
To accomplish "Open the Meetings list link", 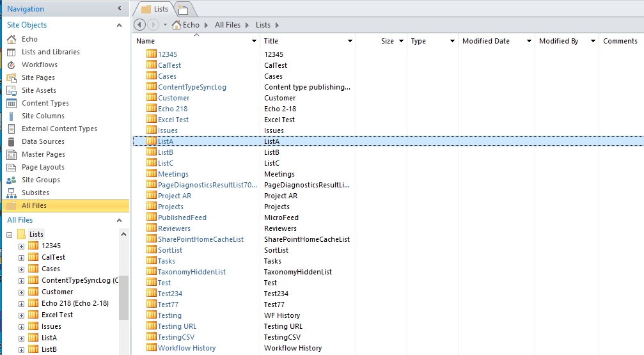I will click(x=173, y=174).
